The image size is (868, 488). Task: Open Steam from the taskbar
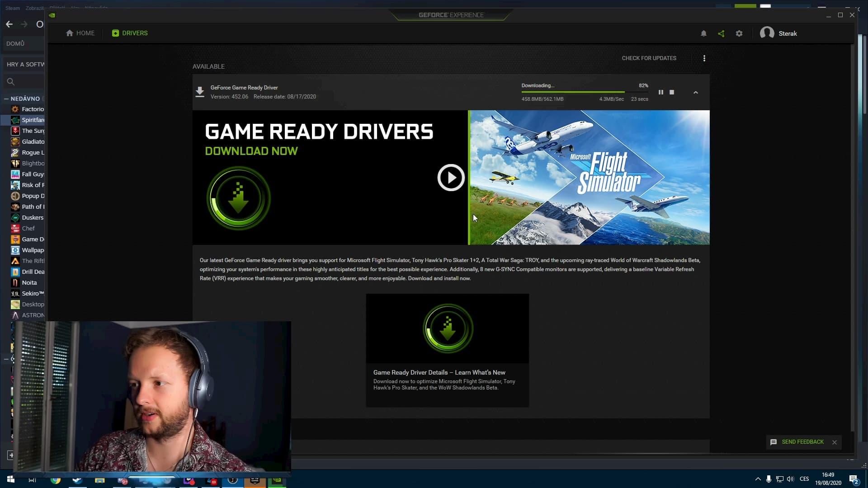pos(77,480)
